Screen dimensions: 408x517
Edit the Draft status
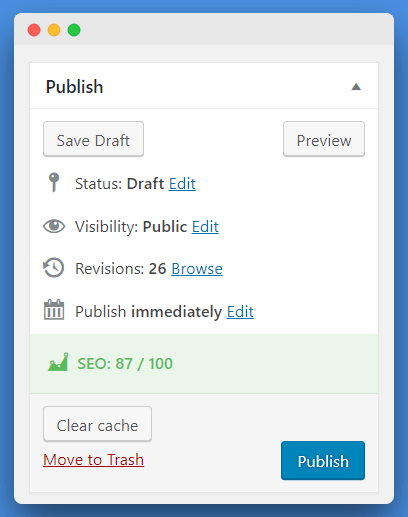pyautogui.click(x=182, y=184)
